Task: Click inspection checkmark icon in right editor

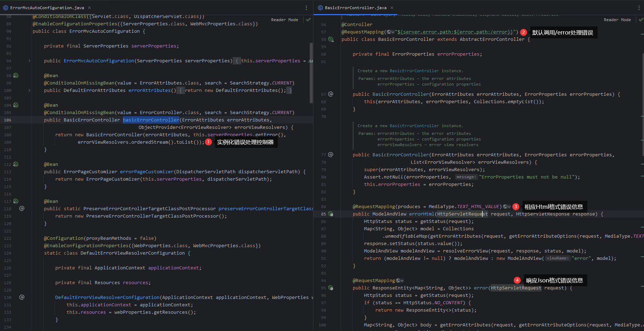Action: point(641,20)
